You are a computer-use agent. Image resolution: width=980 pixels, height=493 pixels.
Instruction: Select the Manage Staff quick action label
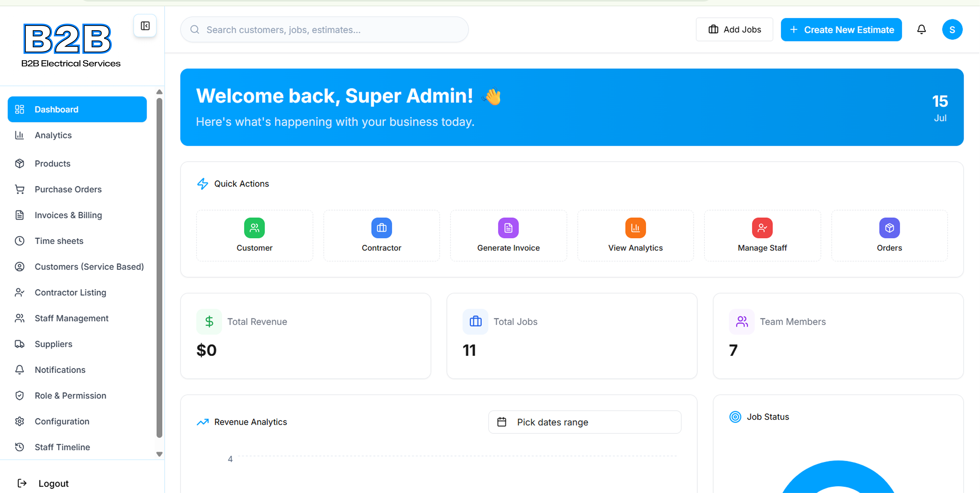click(x=762, y=248)
